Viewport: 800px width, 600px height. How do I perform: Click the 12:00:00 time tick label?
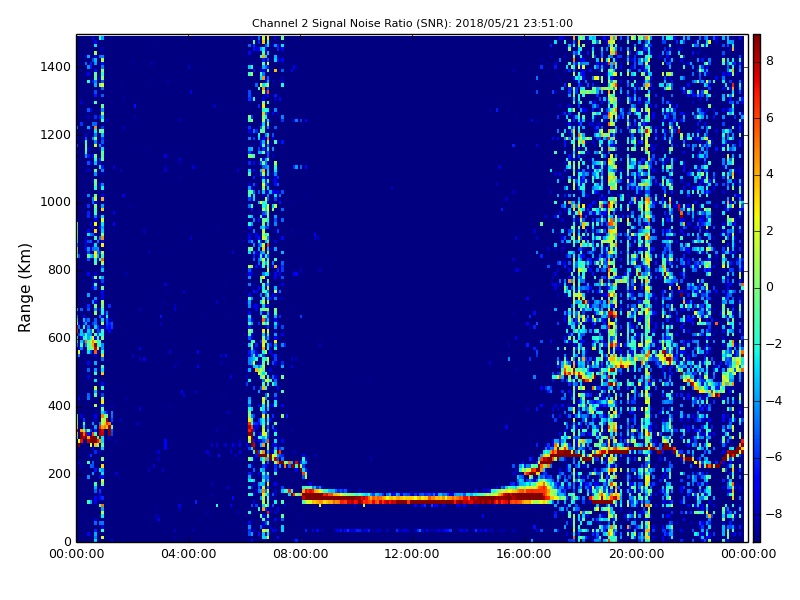coord(412,554)
